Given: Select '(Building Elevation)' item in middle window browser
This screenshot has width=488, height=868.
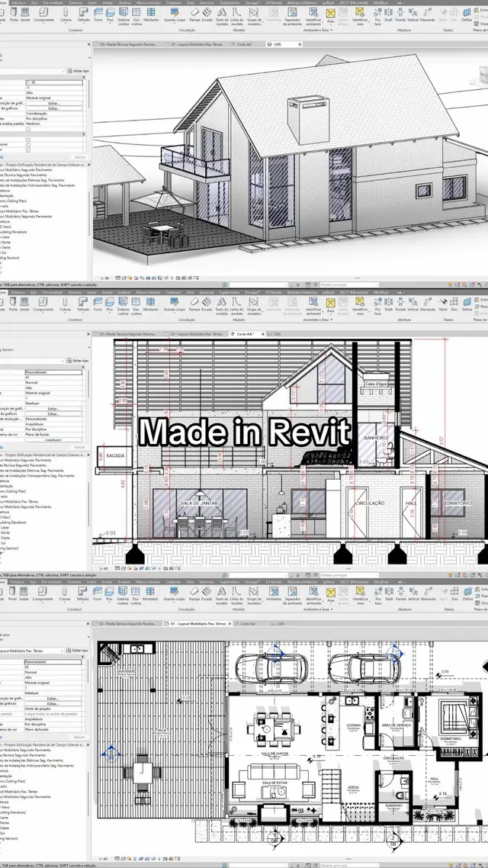Looking at the screenshot, I should tap(13, 522).
